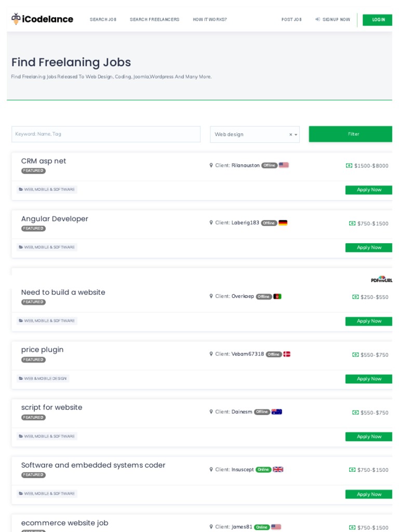399x532 pixels.
Task: Open the Angular Developer job title
Action: 55,219
